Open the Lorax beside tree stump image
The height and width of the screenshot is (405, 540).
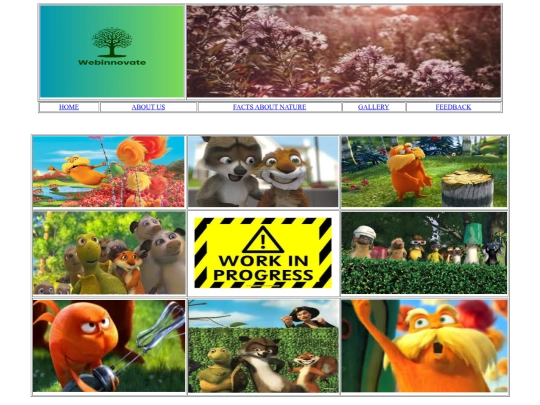tap(424, 172)
